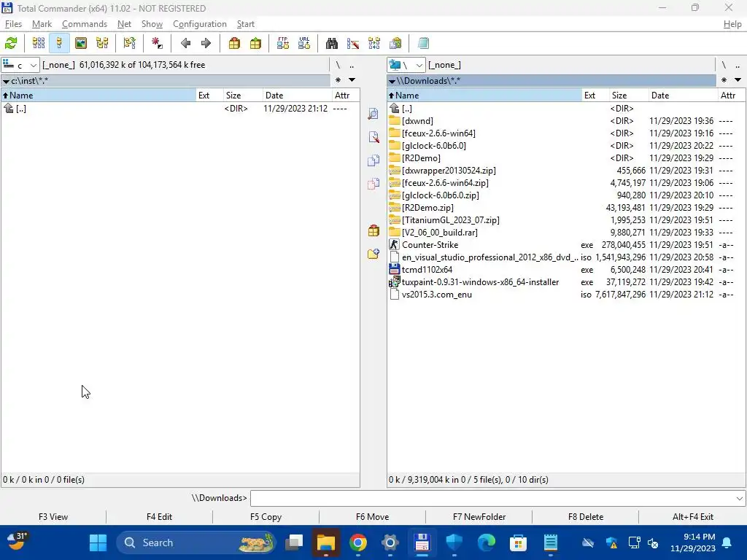Click the Copy files icon in middle bar
This screenshot has height=560, width=747.
(x=373, y=160)
